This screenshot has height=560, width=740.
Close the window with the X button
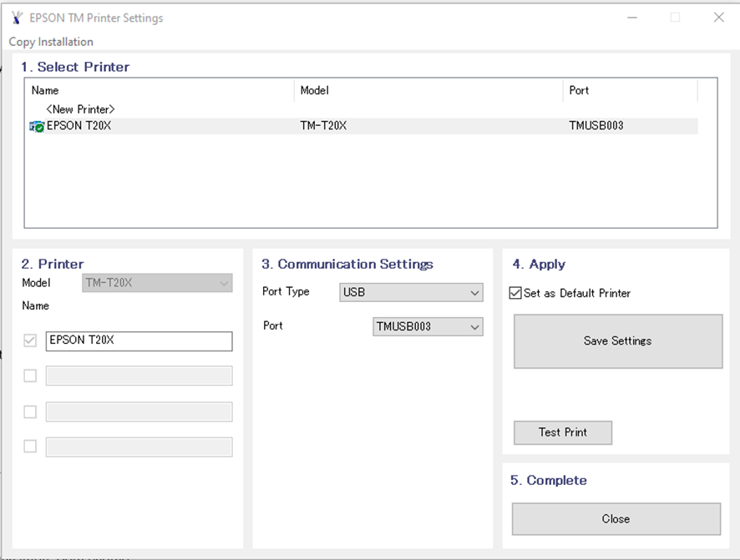pyautogui.click(x=718, y=18)
